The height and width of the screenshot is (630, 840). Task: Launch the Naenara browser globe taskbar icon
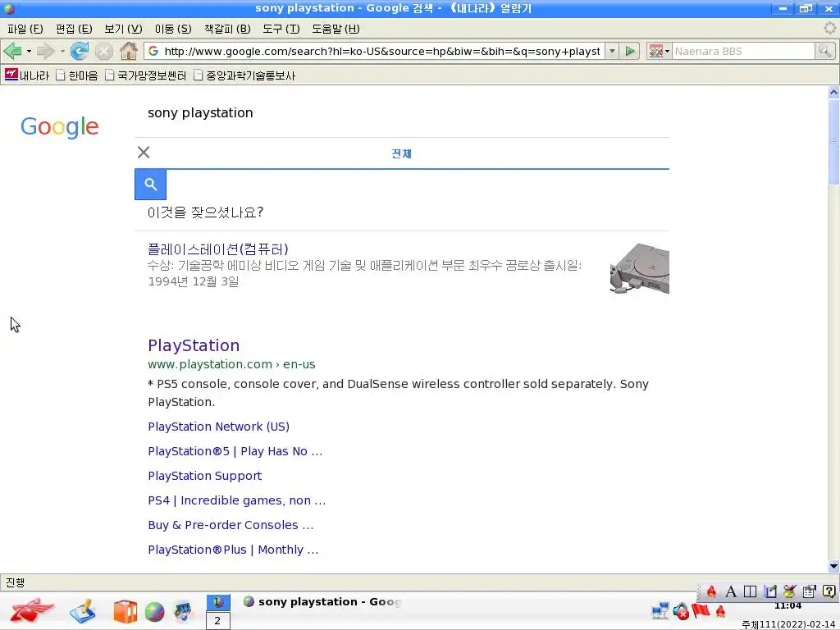(x=154, y=612)
